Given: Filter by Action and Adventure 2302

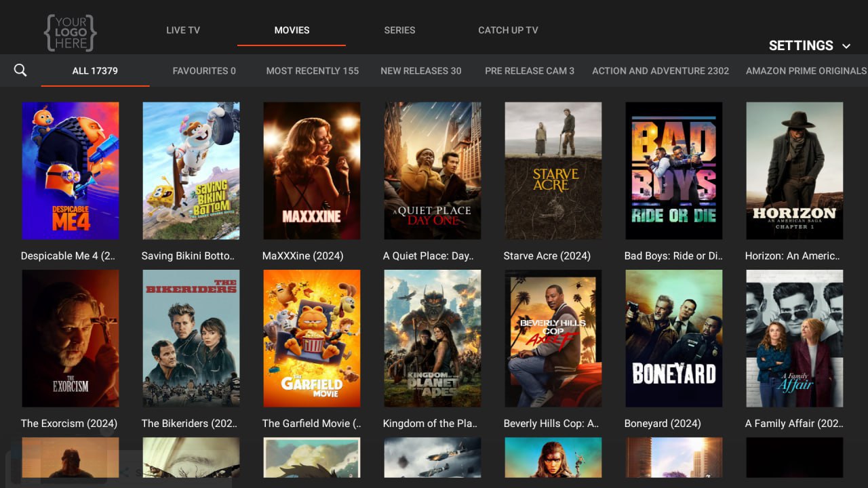Looking at the screenshot, I should tap(660, 70).
